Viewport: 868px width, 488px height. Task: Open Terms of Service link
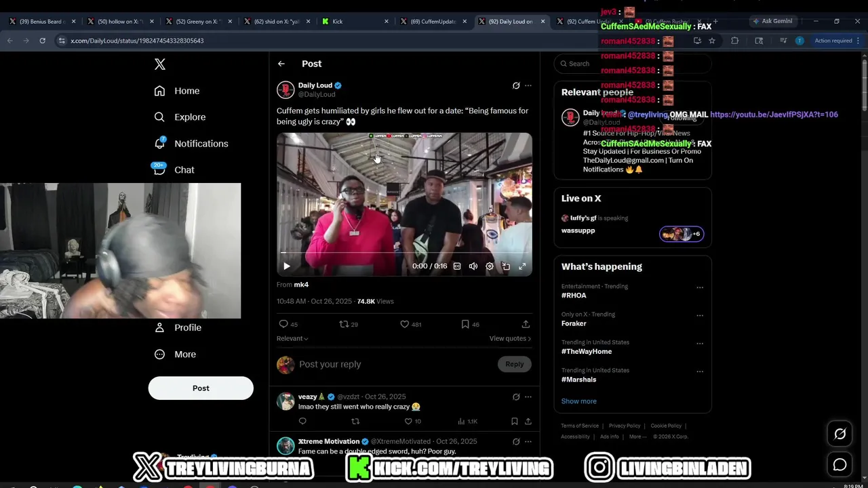coord(580,426)
